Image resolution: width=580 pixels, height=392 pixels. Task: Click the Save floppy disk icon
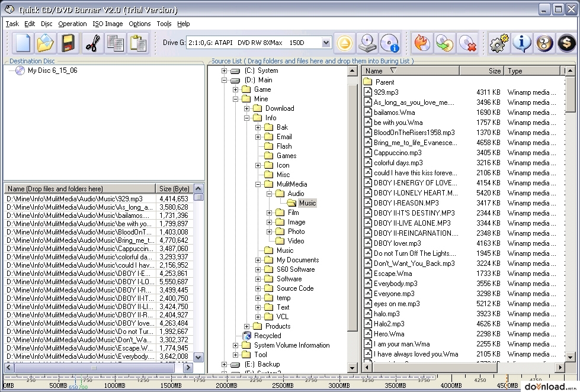pos(69,43)
